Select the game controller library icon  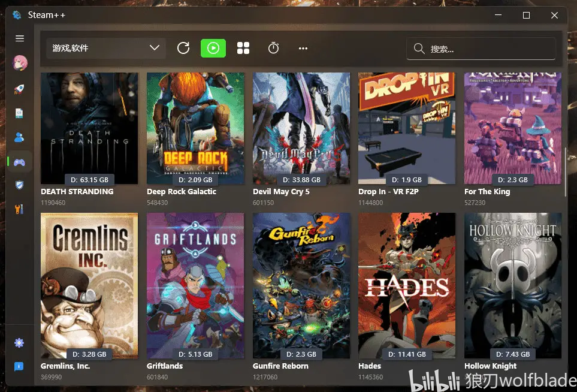(x=19, y=162)
